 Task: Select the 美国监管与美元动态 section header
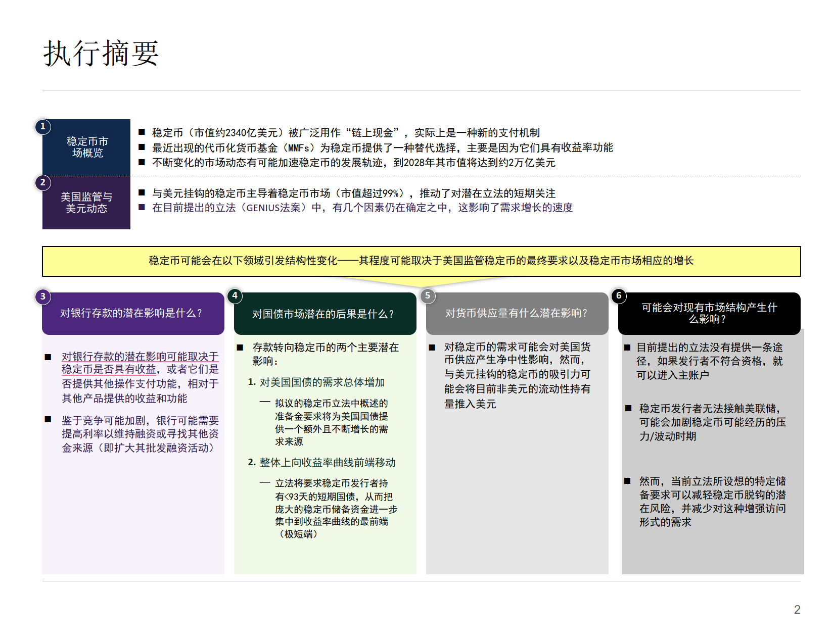click(86, 202)
